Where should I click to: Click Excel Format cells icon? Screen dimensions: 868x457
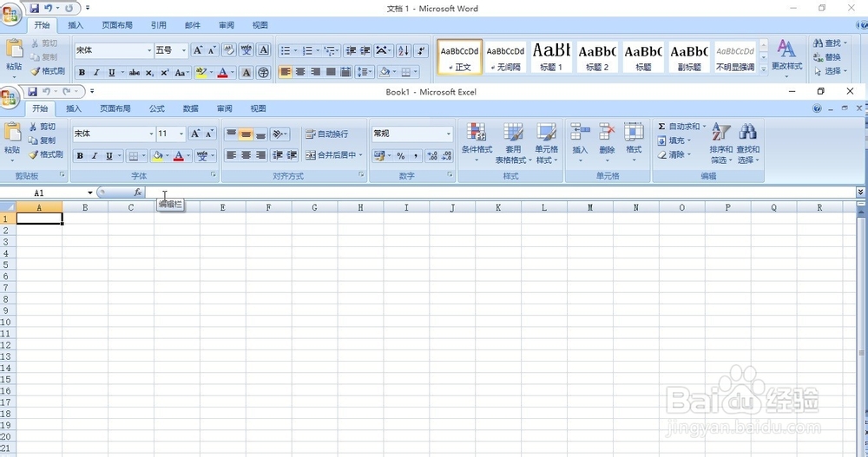[634, 132]
